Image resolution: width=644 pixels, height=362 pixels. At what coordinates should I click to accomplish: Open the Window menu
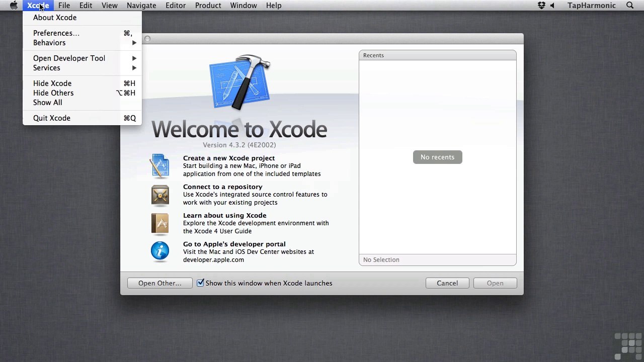click(x=244, y=6)
